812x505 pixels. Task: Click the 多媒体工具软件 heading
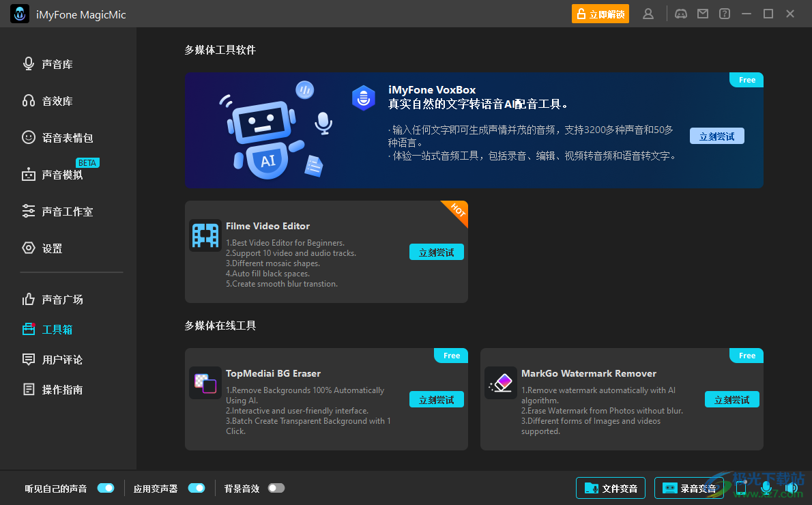pyautogui.click(x=220, y=50)
